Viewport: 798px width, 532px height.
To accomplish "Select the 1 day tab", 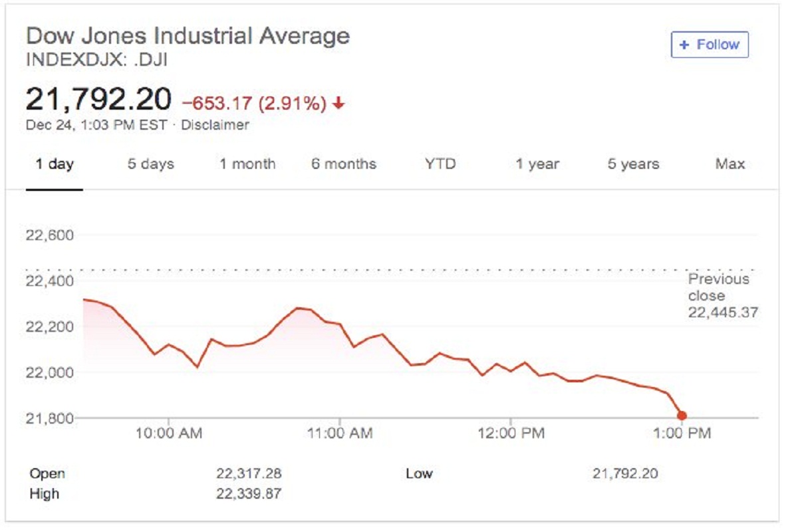I will [x=55, y=164].
